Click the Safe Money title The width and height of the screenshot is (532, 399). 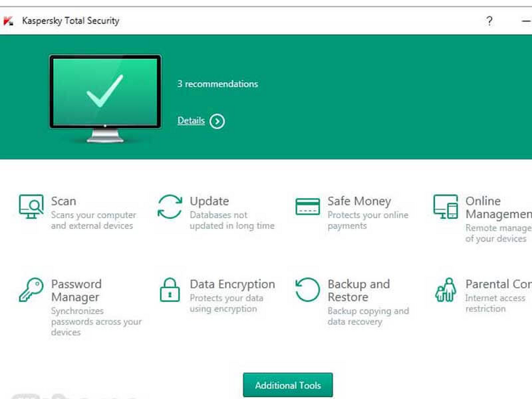(x=359, y=201)
